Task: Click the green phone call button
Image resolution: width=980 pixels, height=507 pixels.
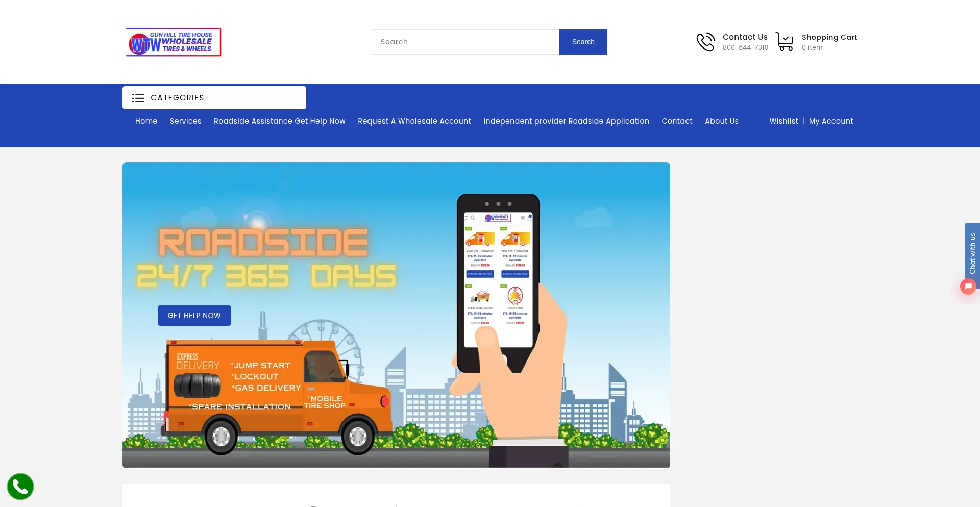Action: tap(20, 487)
